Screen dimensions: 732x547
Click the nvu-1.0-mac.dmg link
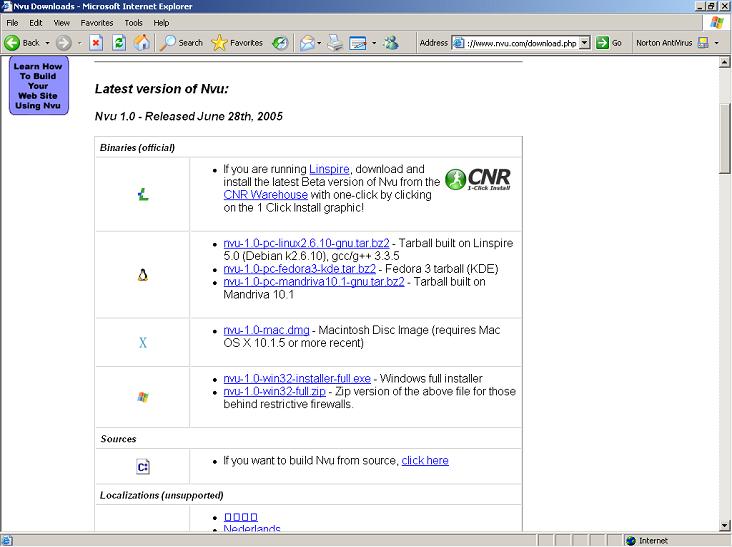266,330
